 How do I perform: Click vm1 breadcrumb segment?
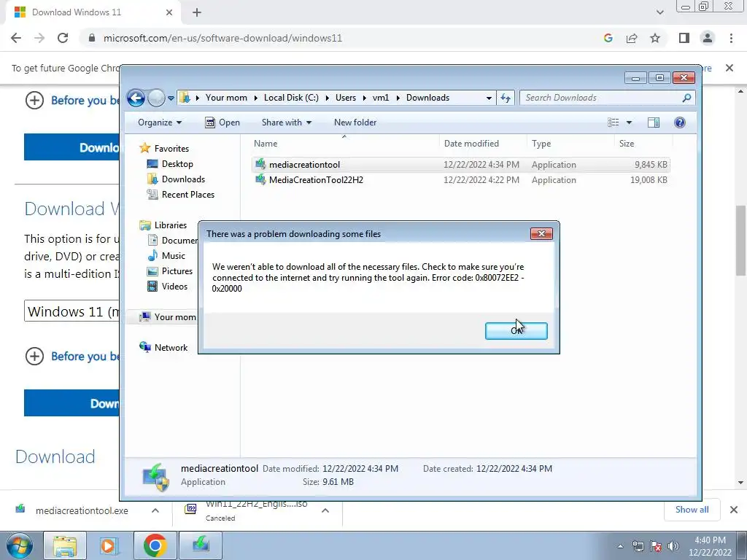pyautogui.click(x=381, y=98)
